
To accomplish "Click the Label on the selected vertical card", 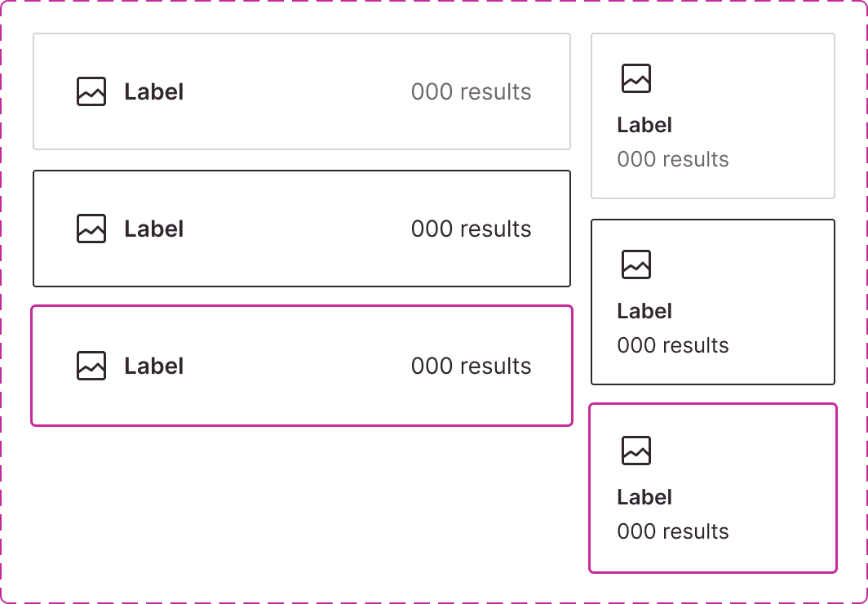I will pos(644,497).
